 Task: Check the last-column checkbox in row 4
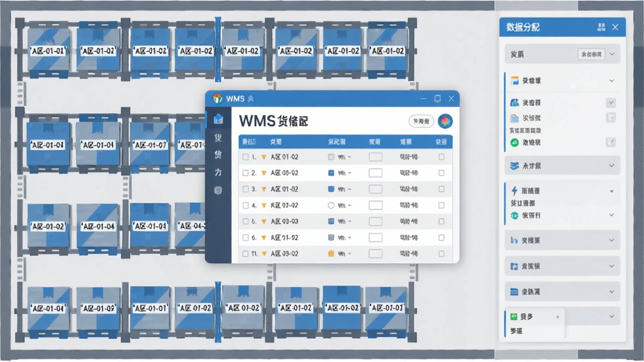[x=441, y=206]
